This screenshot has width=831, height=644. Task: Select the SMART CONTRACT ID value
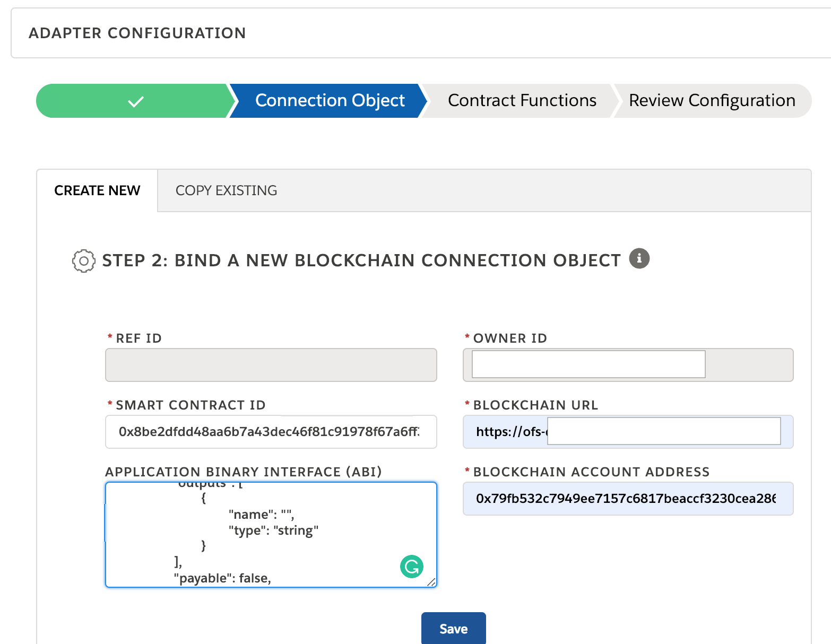click(271, 432)
